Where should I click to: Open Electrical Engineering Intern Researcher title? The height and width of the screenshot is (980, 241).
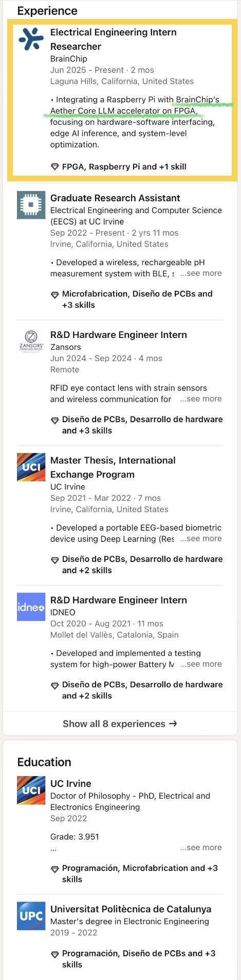[x=113, y=39]
